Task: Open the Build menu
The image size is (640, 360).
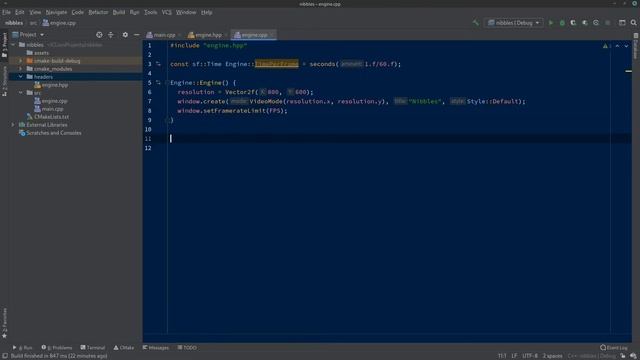Action: tap(119, 12)
